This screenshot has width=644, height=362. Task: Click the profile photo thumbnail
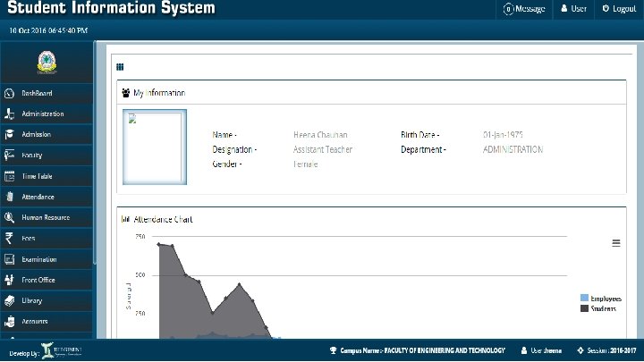coord(155,147)
